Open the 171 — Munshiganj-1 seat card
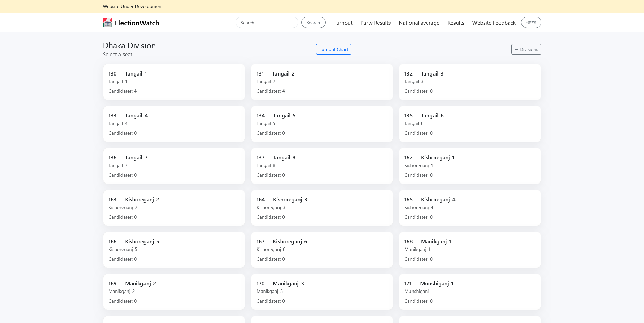This screenshot has width=644, height=323. 470,292
